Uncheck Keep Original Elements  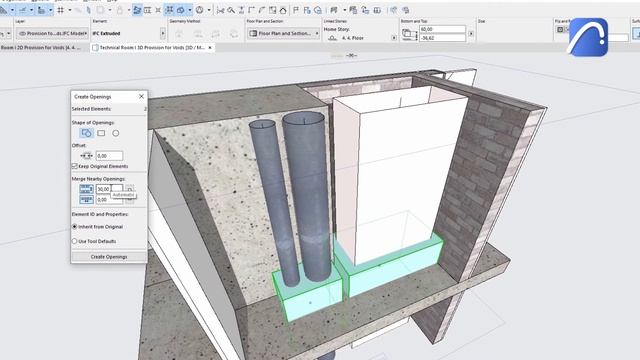(75, 166)
